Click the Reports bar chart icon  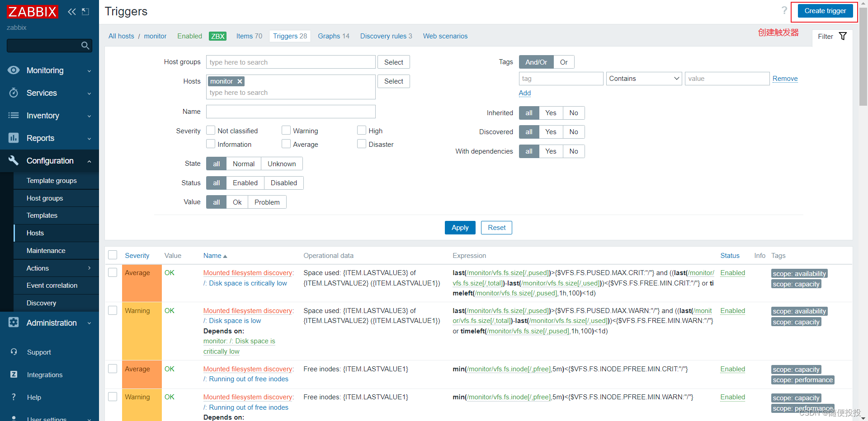[14, 138]
